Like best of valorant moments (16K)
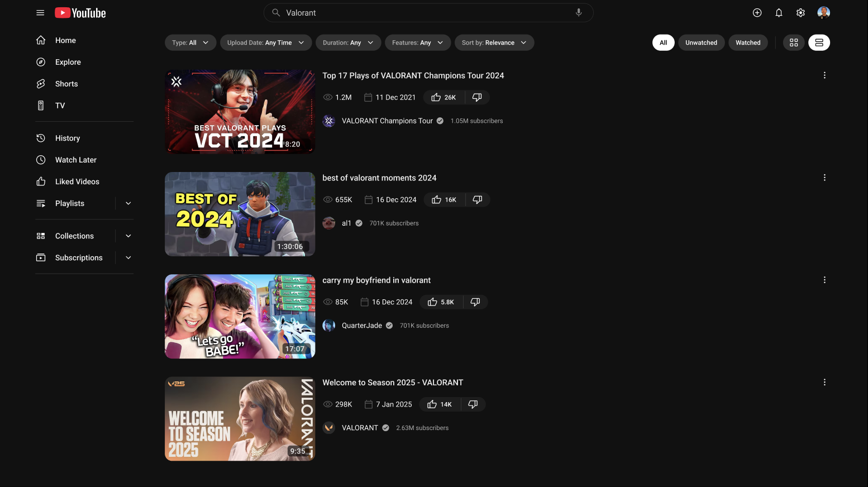Image resolution: width=868 pixels, height=487 pixels. point(444,199)
